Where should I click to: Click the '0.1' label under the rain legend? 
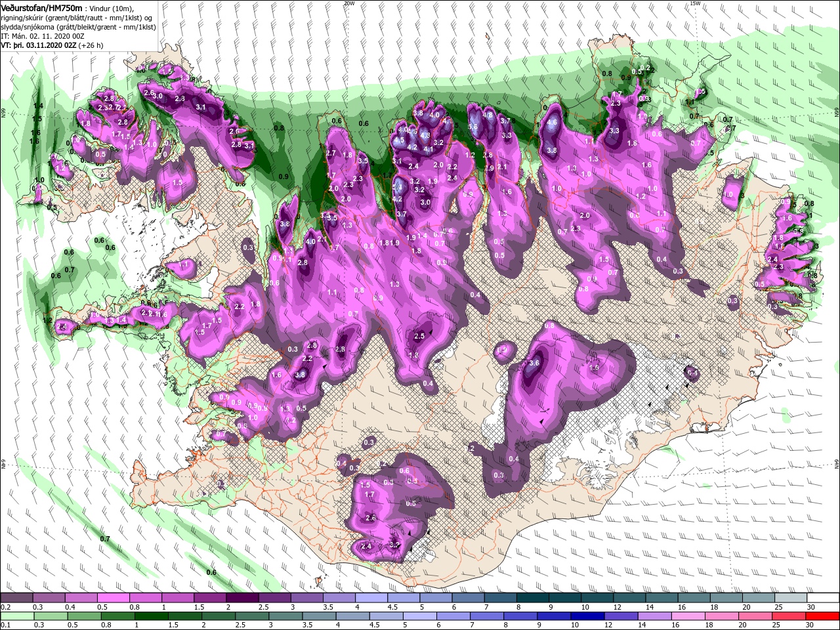pyautogui.click(x=5, y=625)
